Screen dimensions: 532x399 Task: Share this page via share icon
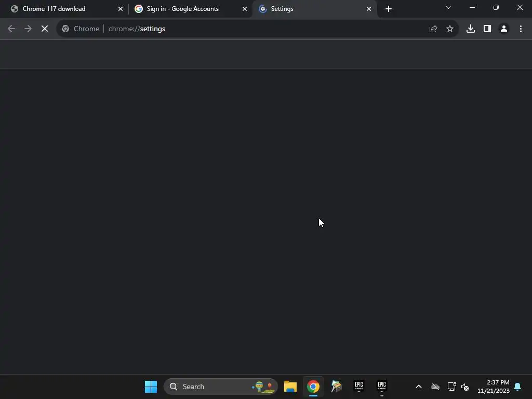coord(433,29)
